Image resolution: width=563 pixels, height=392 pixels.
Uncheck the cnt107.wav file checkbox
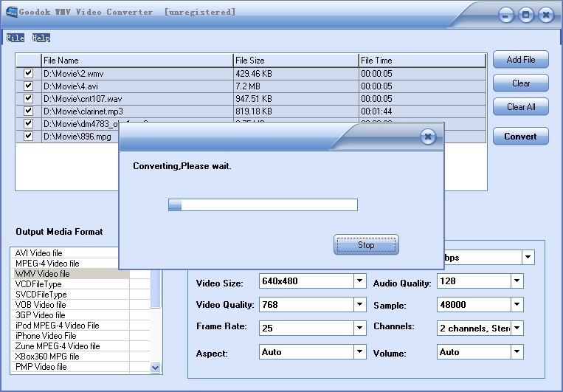coord(28,98)
